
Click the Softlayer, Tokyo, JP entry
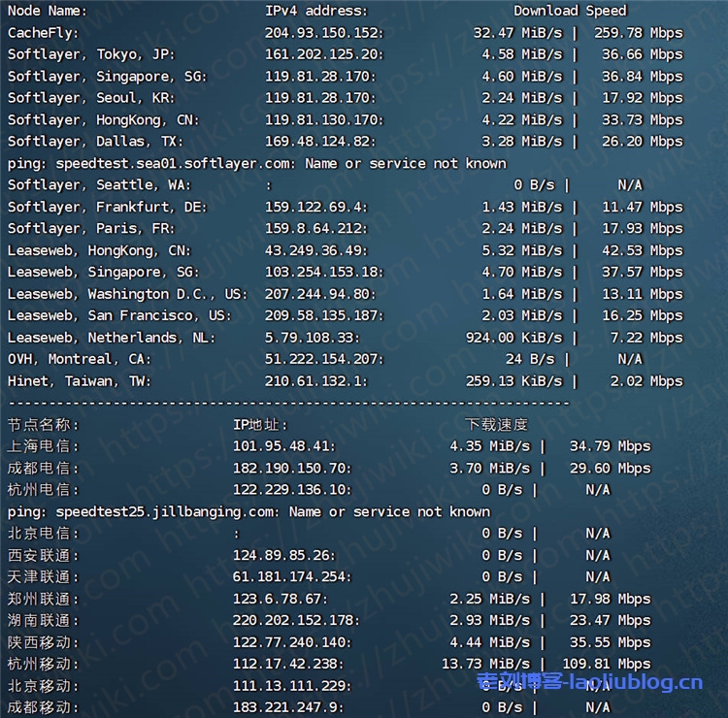pos(91,54)
